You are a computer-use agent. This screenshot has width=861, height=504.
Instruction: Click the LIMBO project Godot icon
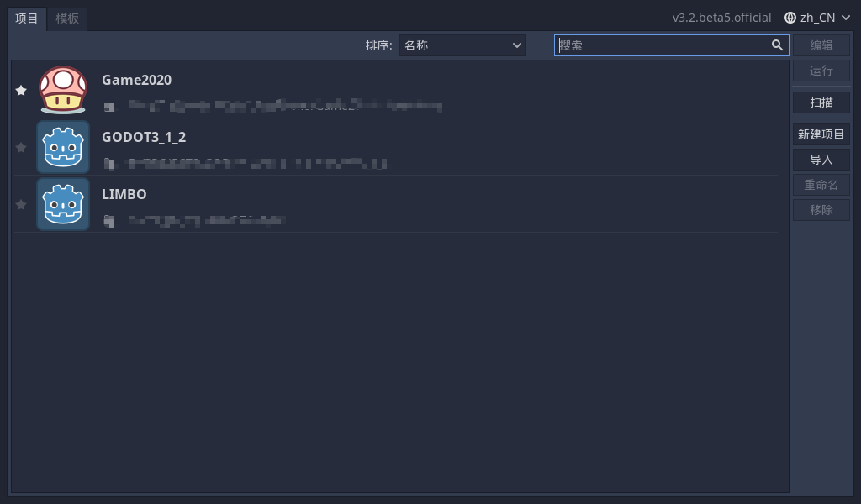[x=63, y=204]
